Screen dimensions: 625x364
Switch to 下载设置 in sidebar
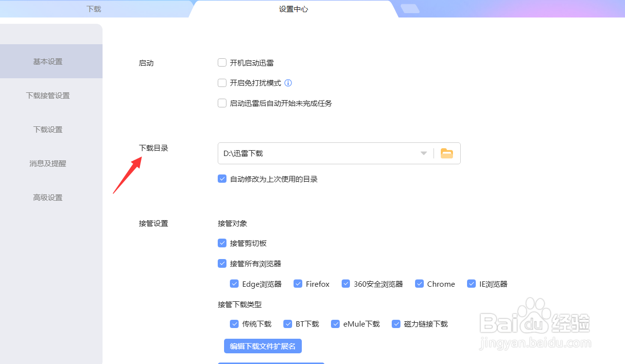pyautogui.click(x=47, y=129)
